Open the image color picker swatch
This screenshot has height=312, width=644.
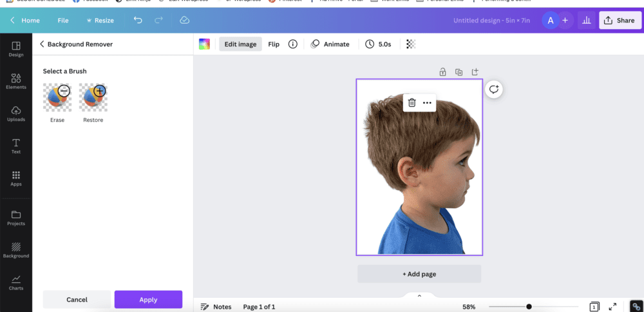coord(204,44)
